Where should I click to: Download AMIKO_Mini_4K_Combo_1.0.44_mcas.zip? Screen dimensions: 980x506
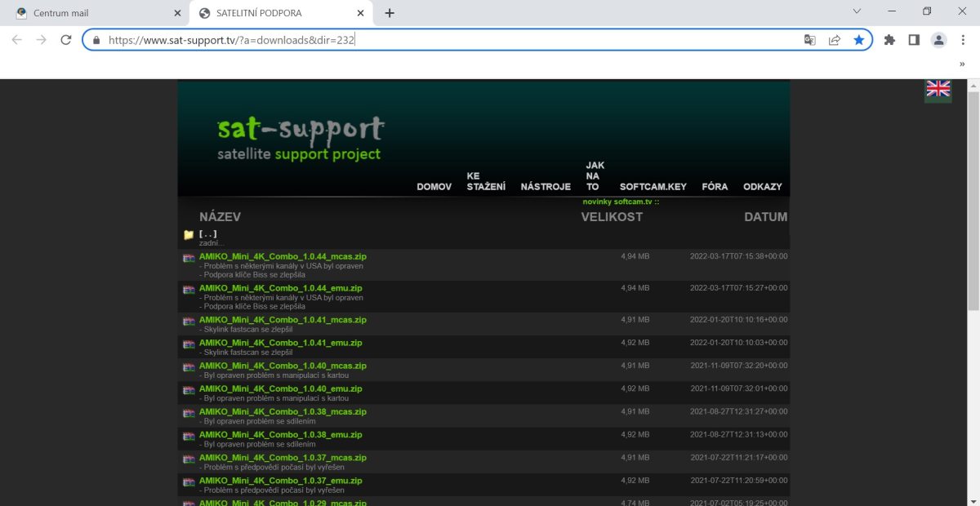click(x=283, y=256)
